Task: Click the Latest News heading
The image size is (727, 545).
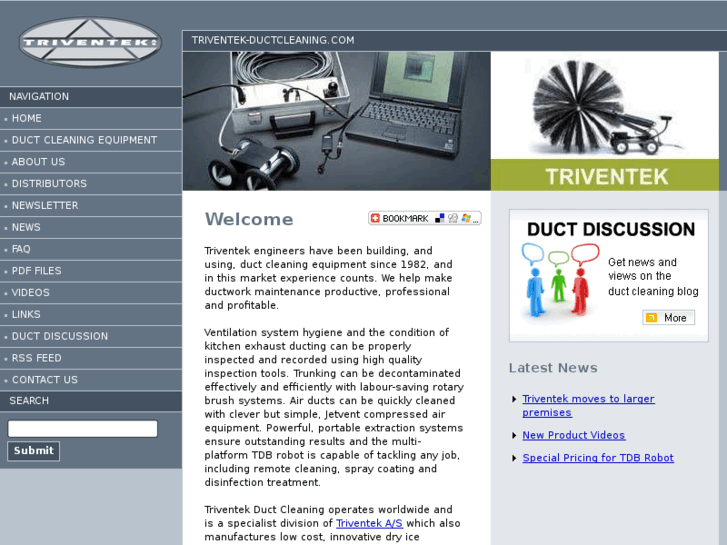Action: 553,368
